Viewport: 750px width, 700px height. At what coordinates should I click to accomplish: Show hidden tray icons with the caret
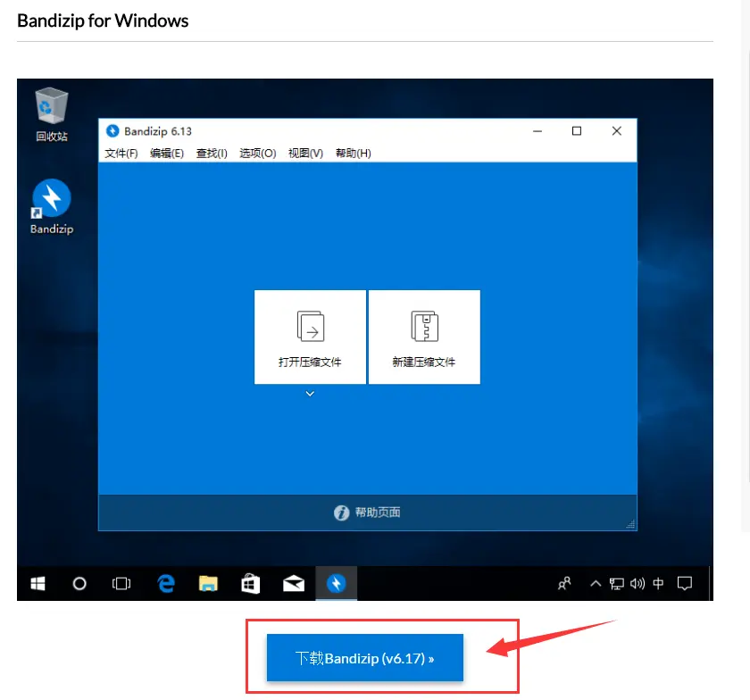pos(596,584)
